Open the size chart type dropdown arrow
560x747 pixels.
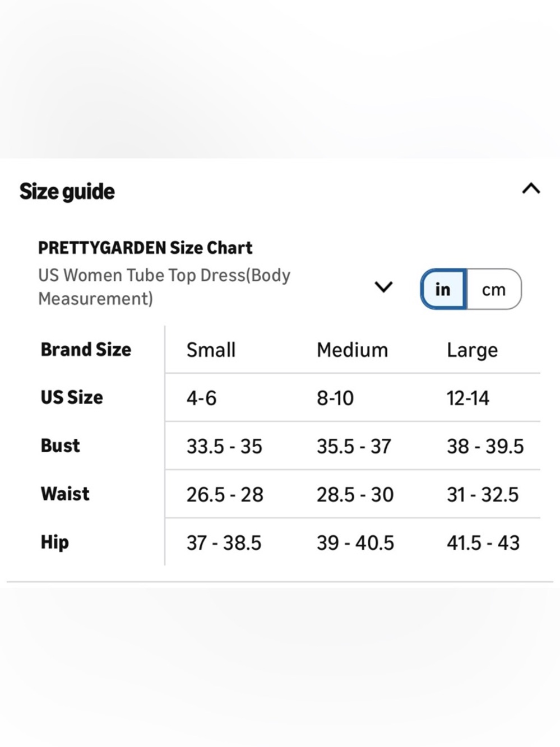[383, 287]
